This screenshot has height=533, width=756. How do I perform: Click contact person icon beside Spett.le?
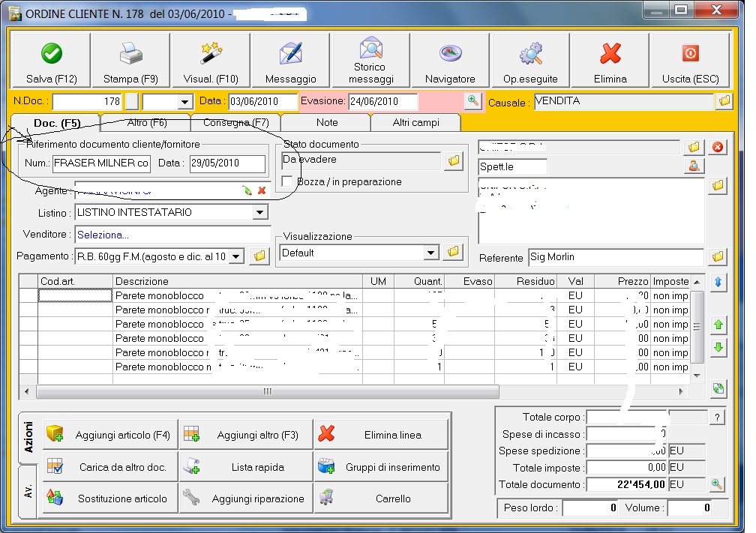[x=694, y=166]
